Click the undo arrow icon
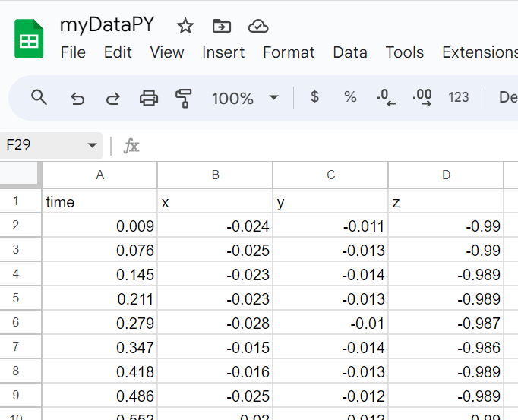 coord(77,98)
